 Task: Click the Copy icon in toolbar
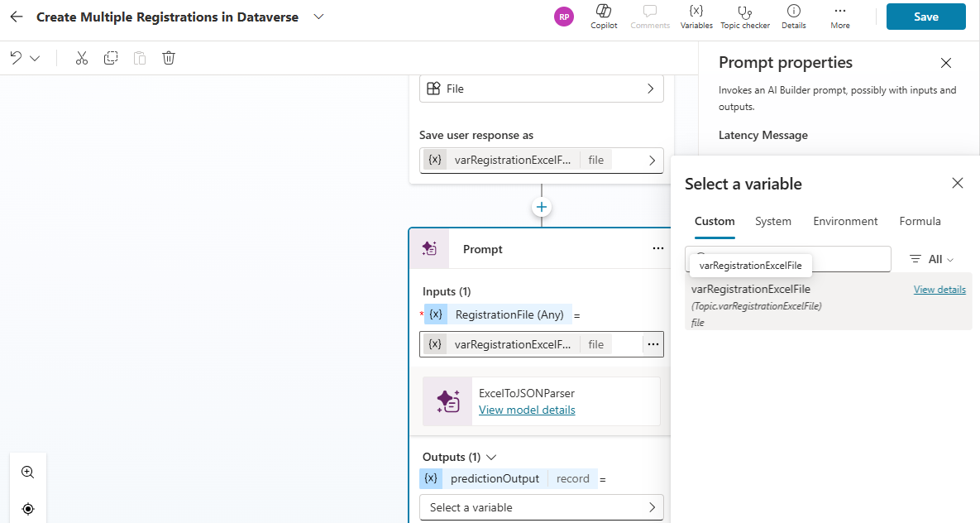(111, 58)
